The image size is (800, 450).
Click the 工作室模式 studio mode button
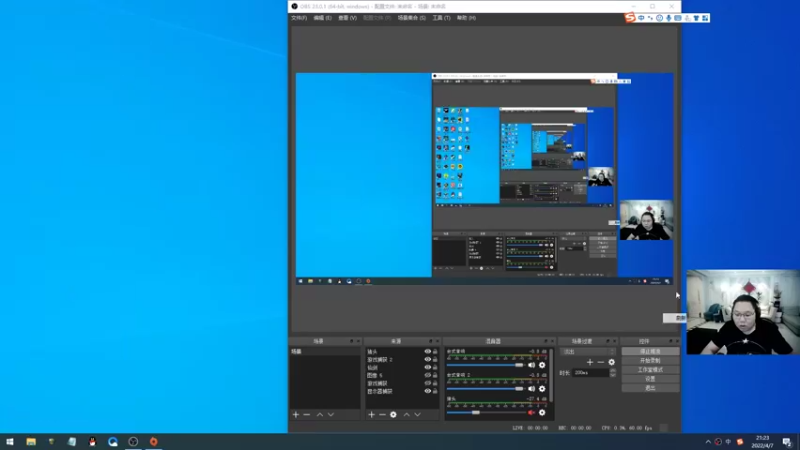click(650, 370)
